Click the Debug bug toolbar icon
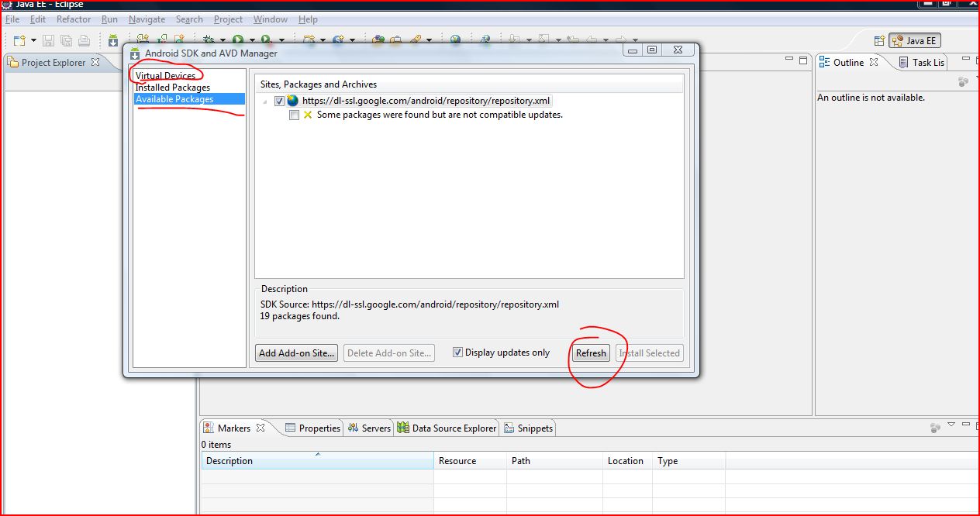 pyautogui.click(x=209, y=40)
